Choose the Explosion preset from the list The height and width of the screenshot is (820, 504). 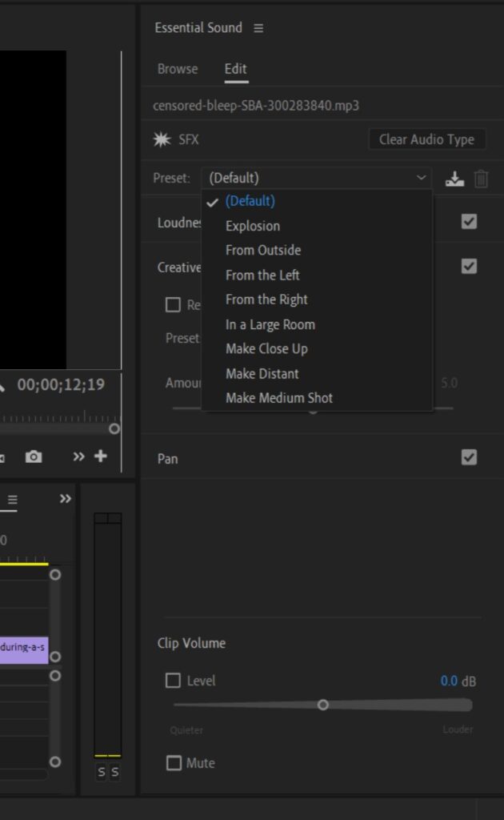click(253, 226)
